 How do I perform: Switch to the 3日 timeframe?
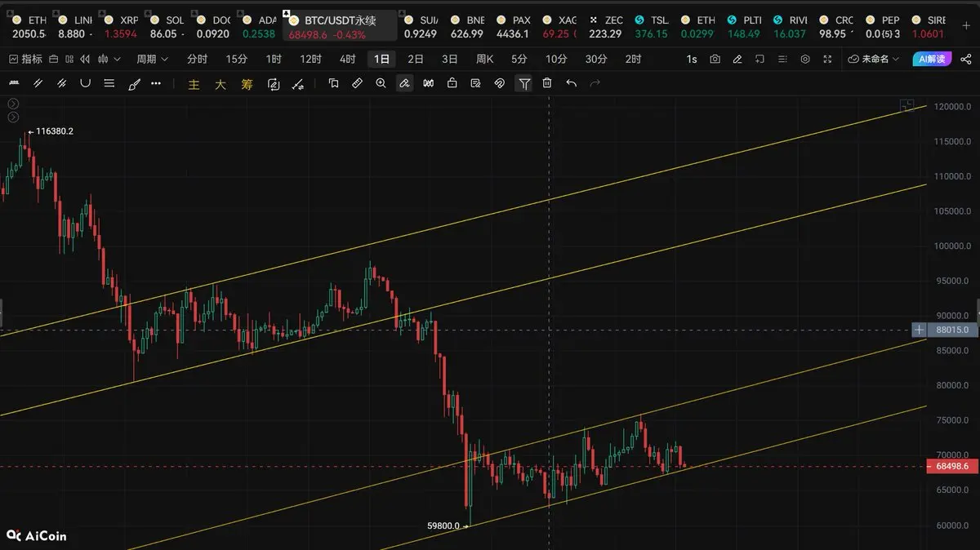click(450, 59)
